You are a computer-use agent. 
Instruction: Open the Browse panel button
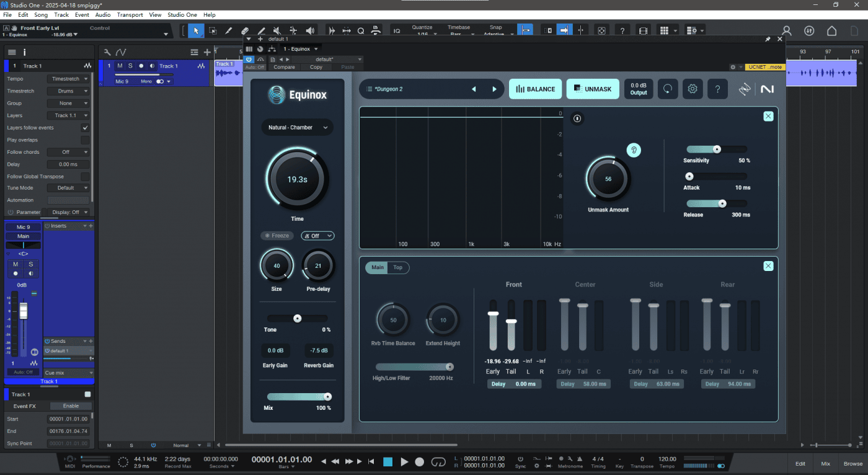[852, 463]
